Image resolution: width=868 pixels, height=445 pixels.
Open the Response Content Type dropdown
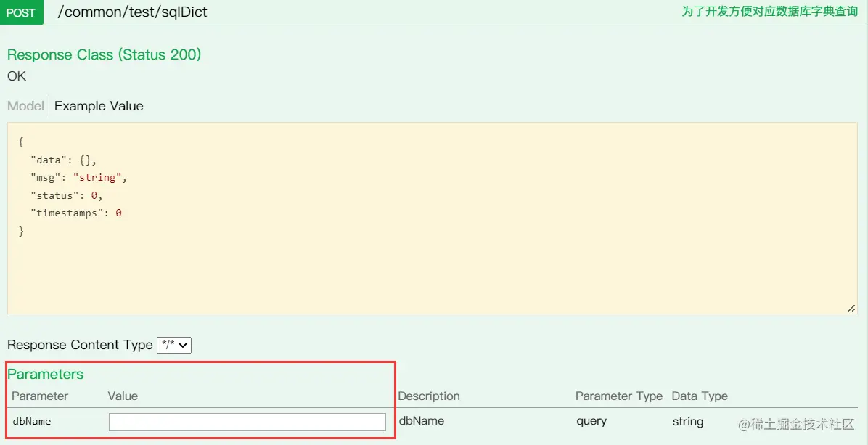174,345
